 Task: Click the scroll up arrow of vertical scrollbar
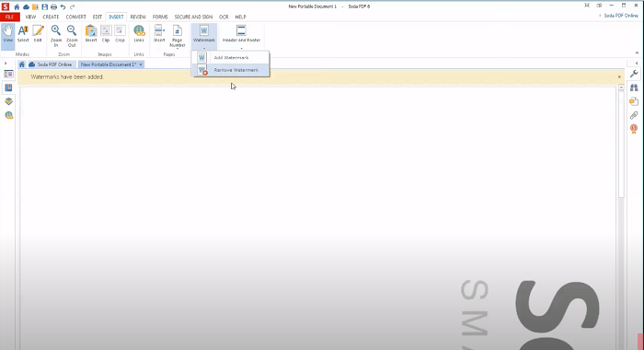621,87
